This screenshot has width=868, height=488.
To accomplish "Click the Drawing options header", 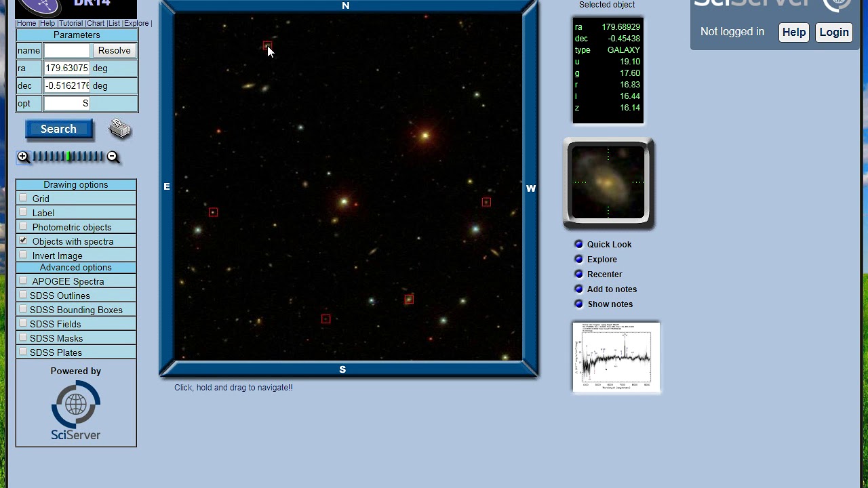I will coord(76,184).
